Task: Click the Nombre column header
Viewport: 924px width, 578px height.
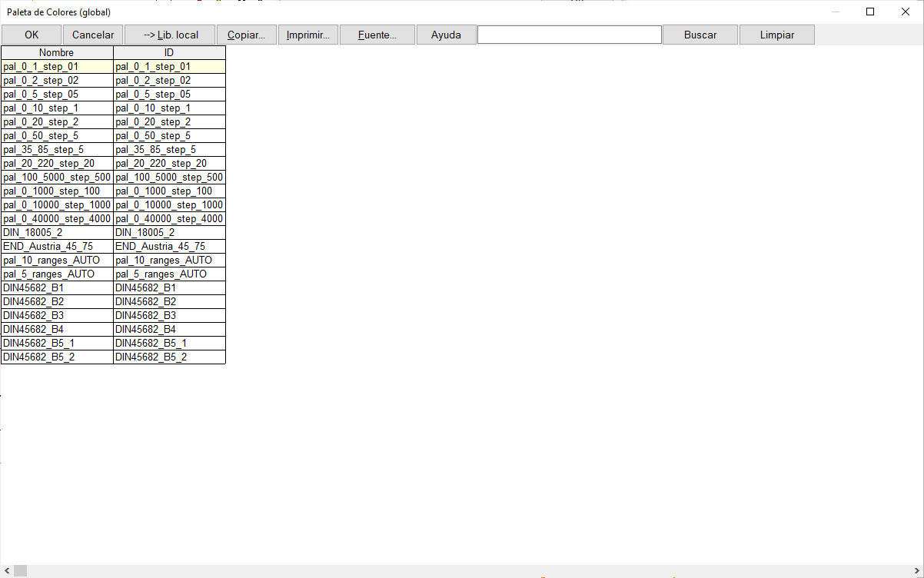Action: [x=57, y=53]
